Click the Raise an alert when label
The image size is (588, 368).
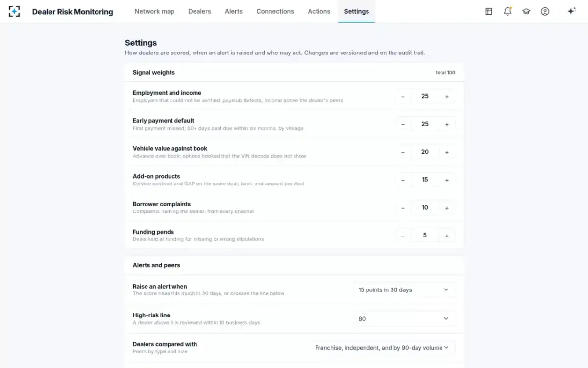160,287
